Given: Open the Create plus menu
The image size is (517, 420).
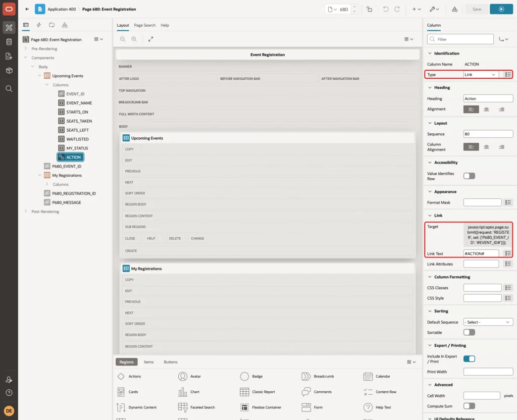Looking at the screenshot, I should point(417,9).
